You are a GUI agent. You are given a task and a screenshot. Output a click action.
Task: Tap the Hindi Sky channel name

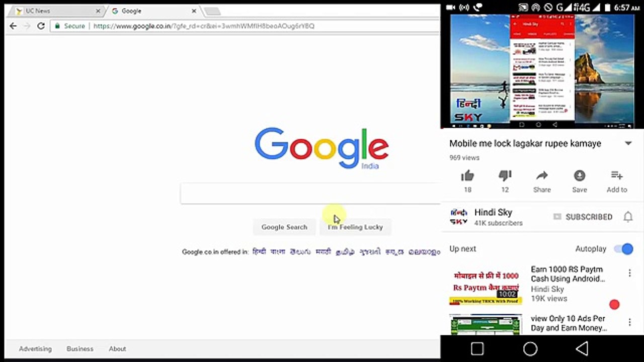493,212
